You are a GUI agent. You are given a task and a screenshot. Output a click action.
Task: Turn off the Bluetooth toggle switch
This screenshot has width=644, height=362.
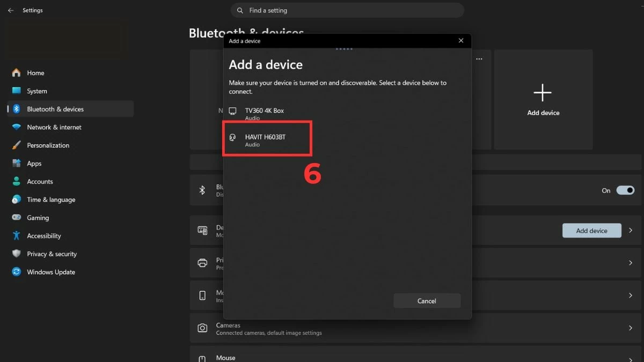[x=625, y=190]
